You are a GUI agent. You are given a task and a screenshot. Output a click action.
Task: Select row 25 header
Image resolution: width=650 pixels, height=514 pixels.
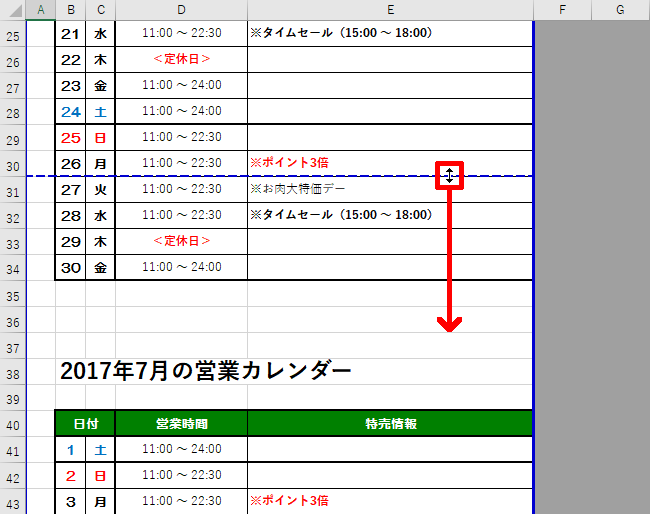pos(13,34)
